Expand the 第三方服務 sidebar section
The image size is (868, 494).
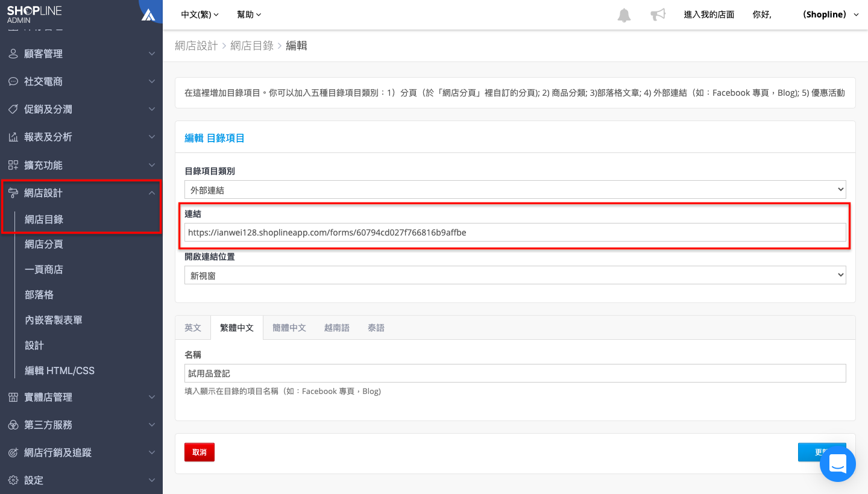click(152, 425)
